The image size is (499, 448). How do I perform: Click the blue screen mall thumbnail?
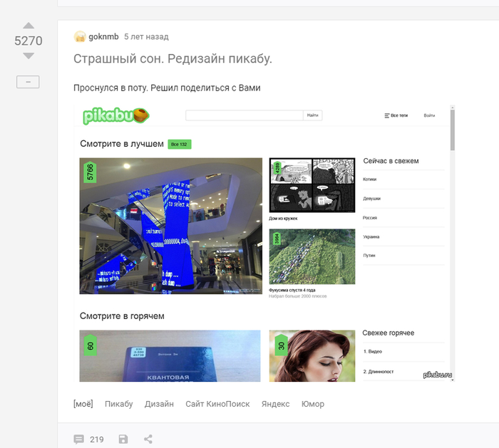(x=171, y=226)
